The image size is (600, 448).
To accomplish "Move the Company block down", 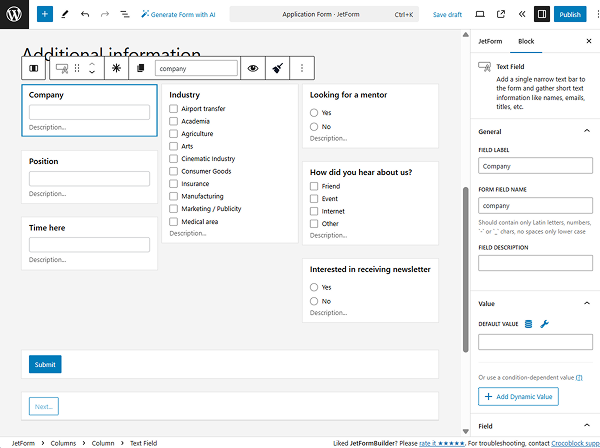I will (92, 72).
